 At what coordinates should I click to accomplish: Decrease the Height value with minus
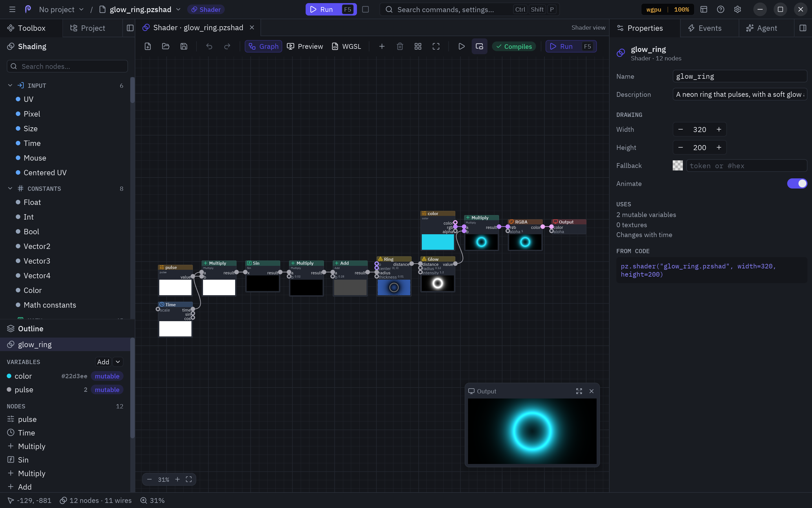point(680,148)
